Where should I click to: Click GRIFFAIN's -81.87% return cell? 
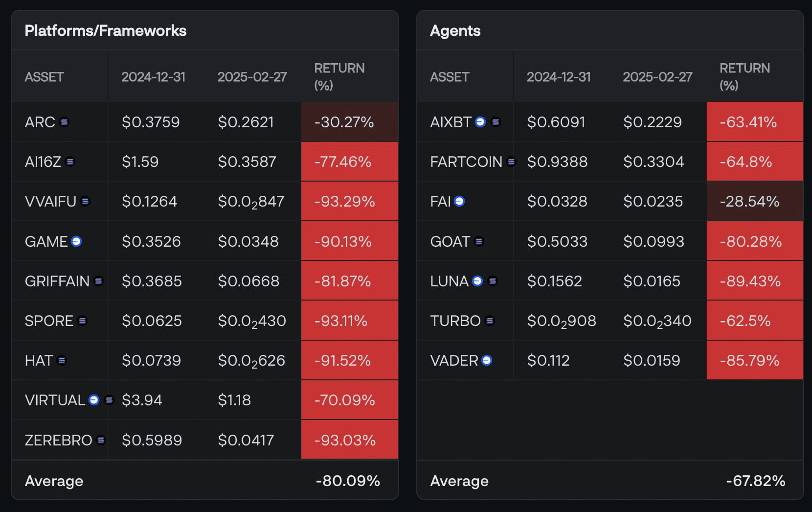[x=350, y=281]
